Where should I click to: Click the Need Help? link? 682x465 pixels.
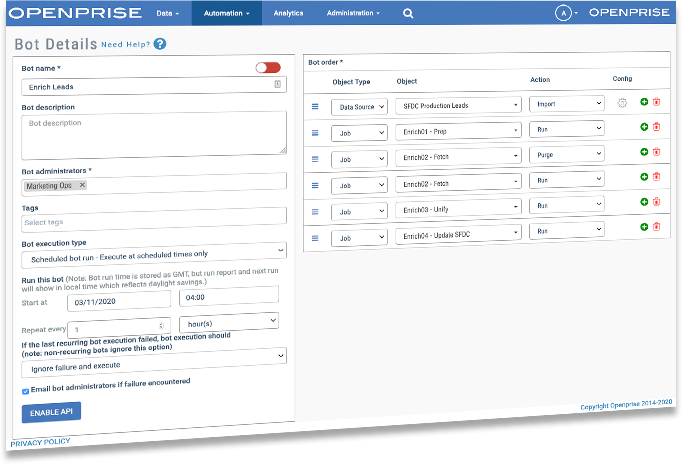pos(126,44)
